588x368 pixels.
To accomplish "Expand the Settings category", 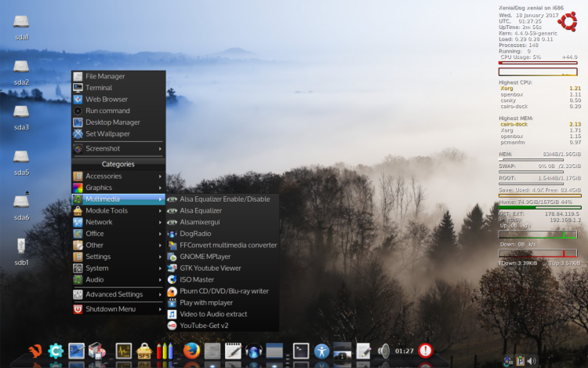I will click(x=118, y=257).
